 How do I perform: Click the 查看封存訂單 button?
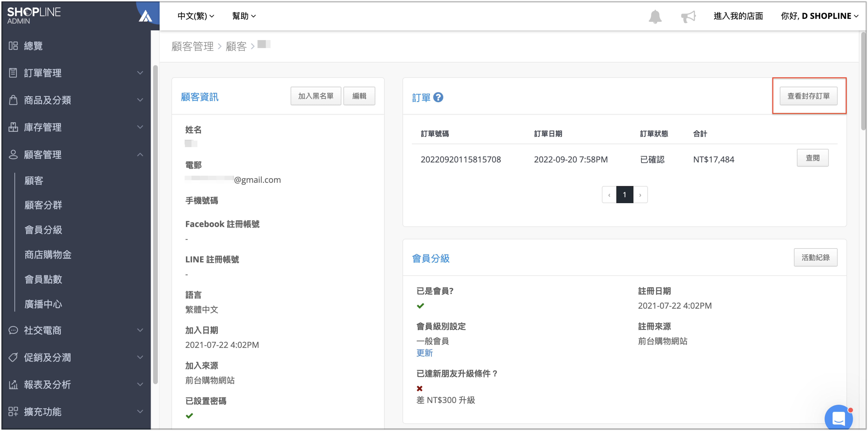tap(808, 96)
